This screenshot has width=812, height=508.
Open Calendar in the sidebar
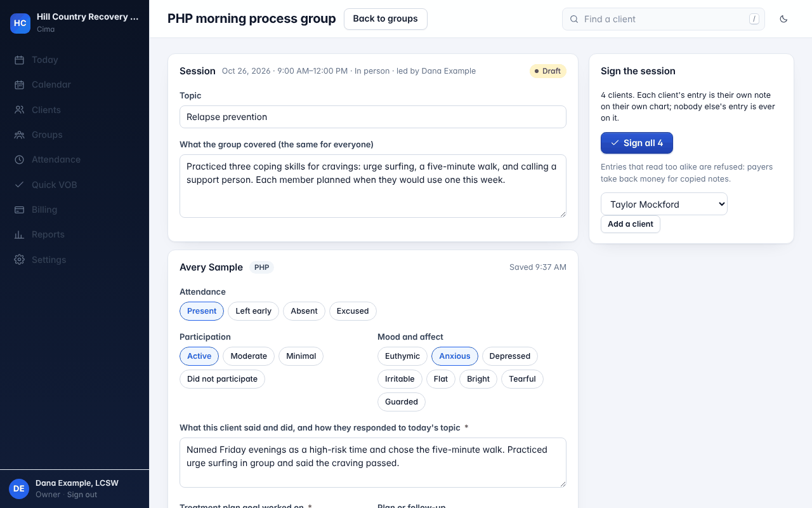pyautogui.click(x=74, y=84)
